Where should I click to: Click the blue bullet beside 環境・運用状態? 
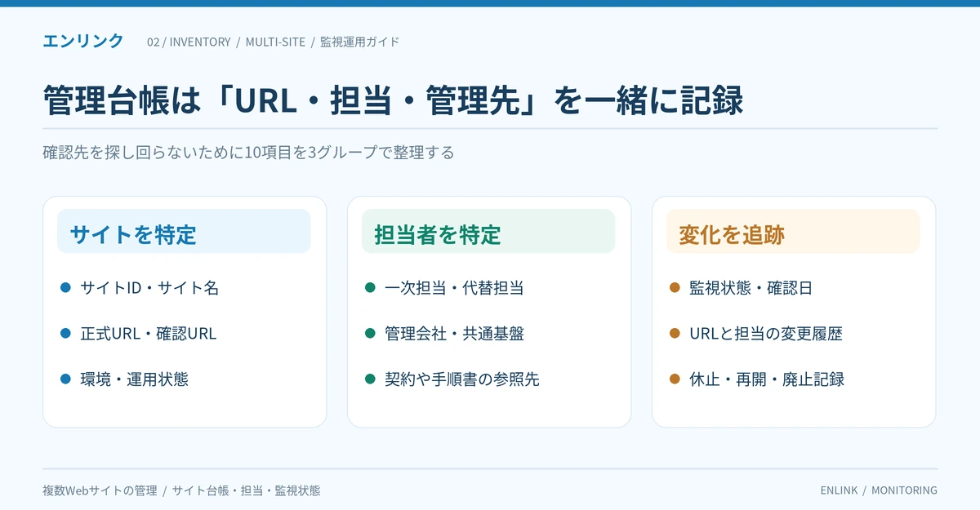pos(65,379)
